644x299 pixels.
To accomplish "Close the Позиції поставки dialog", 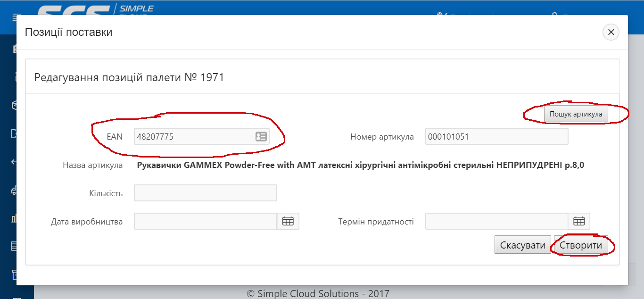I will click(x=611, y=32).
